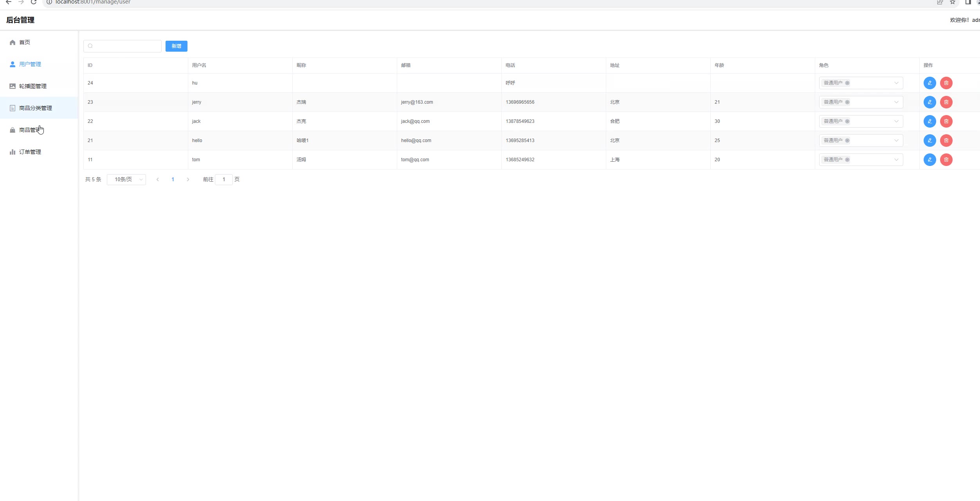This screenshot has width=980, height=501.
Task: Expand role dropdown arrow for user tom
Action: tap(896, 160)
